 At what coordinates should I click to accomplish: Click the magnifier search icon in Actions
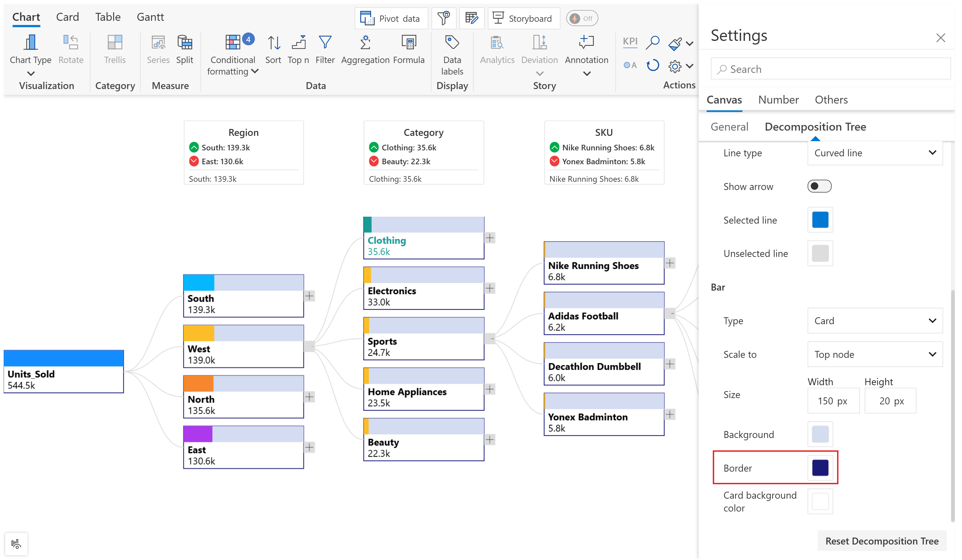653,42
